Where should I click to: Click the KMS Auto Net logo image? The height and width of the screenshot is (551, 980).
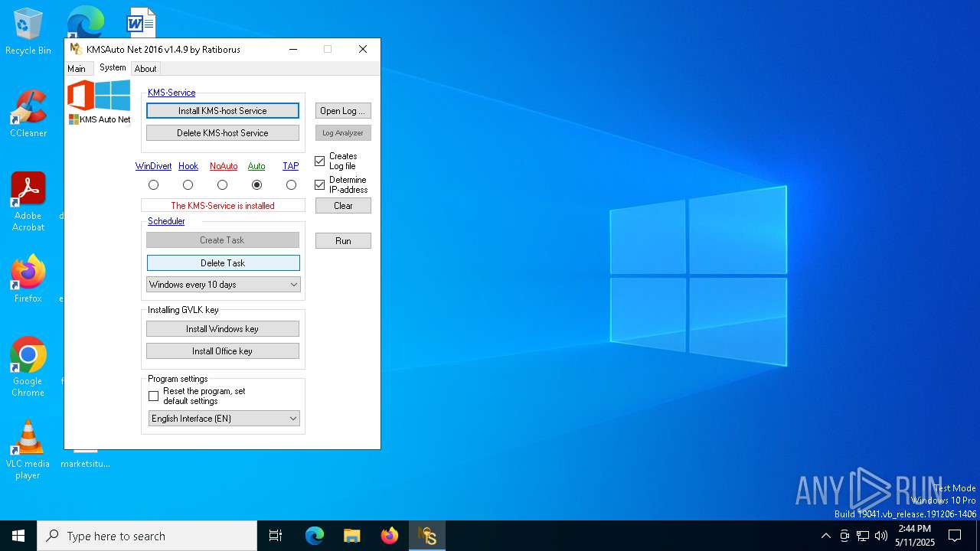coord(99,103)
